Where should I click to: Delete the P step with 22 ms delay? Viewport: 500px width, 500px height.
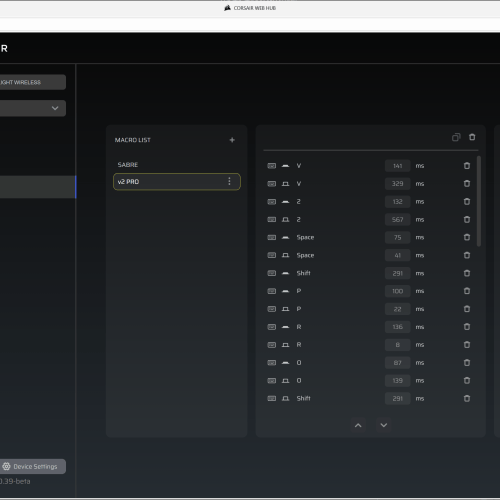(467, 309)
